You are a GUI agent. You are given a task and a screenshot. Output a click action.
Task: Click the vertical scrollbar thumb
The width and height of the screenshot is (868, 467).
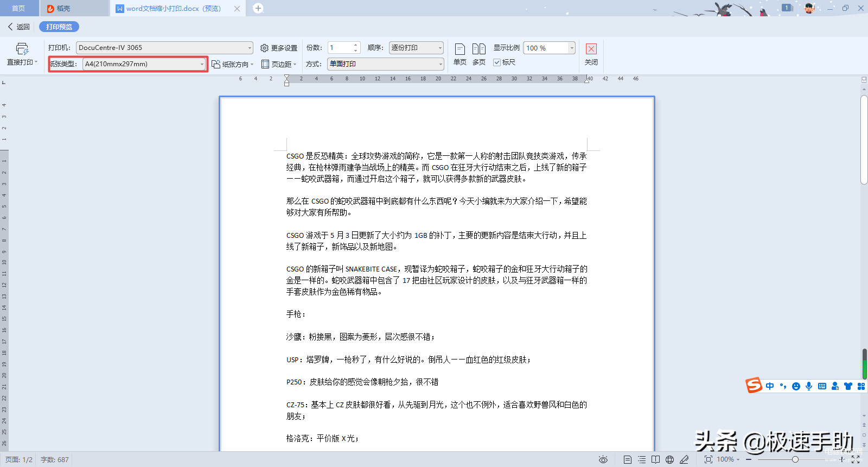pos(864,140)
